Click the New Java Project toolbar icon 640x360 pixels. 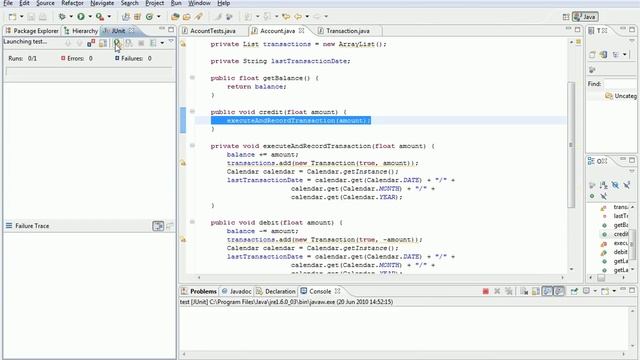(126, 17)
